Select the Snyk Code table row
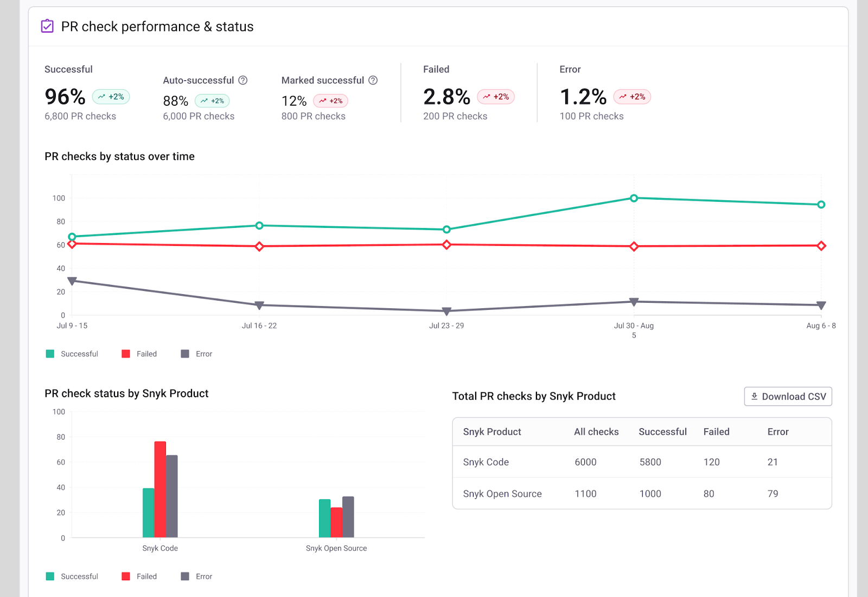The height and width of the screenshot is (597, 868). click(x=642, y=462)
